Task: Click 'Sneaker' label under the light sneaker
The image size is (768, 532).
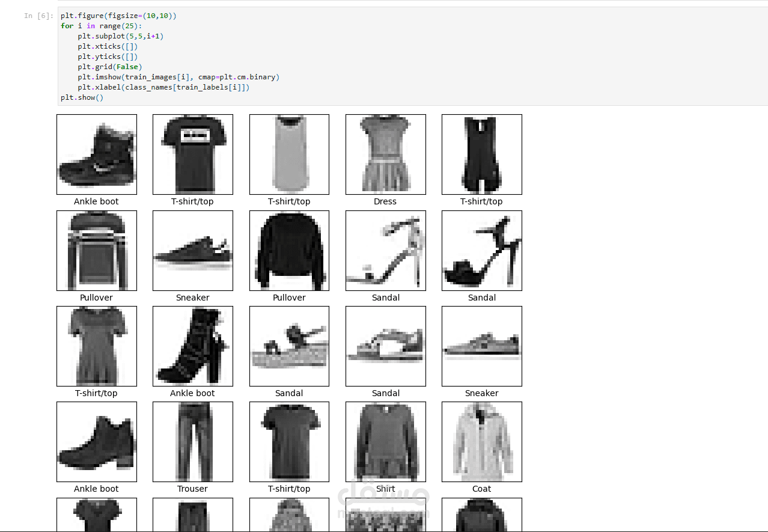Action: (x=482, y=393)
